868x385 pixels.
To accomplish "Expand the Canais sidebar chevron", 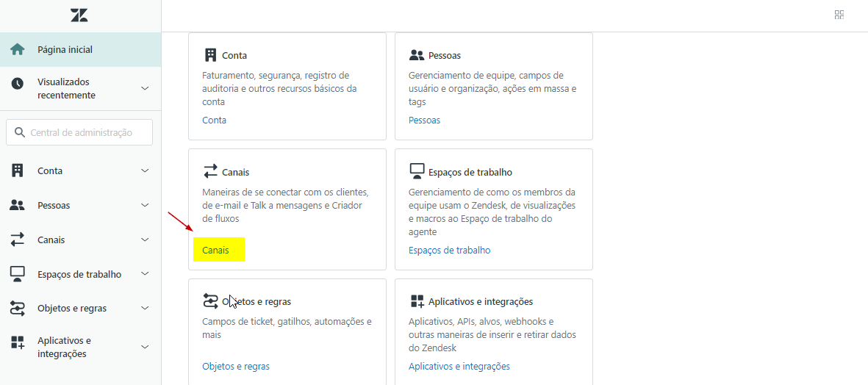I will coord(145,240).
